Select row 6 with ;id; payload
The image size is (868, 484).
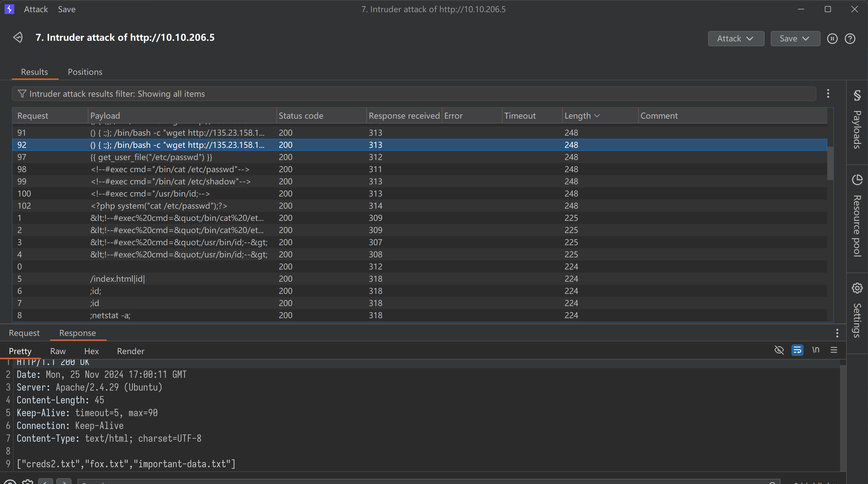coord(420,291)
